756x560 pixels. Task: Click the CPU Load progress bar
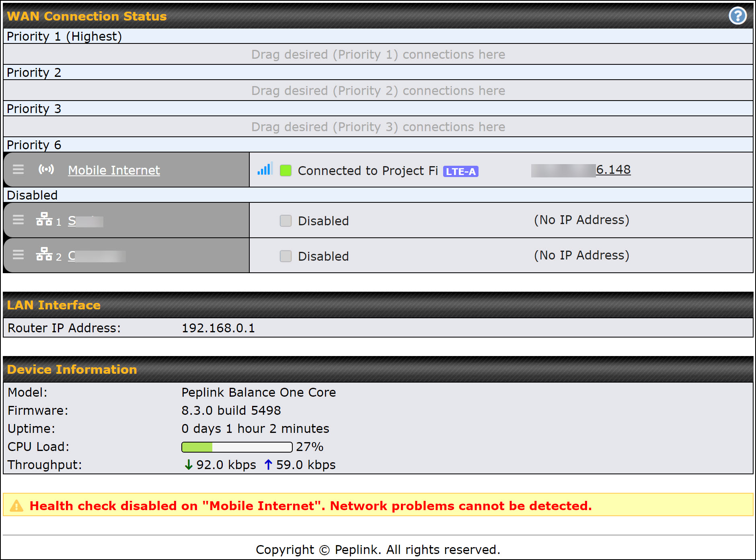236,447
